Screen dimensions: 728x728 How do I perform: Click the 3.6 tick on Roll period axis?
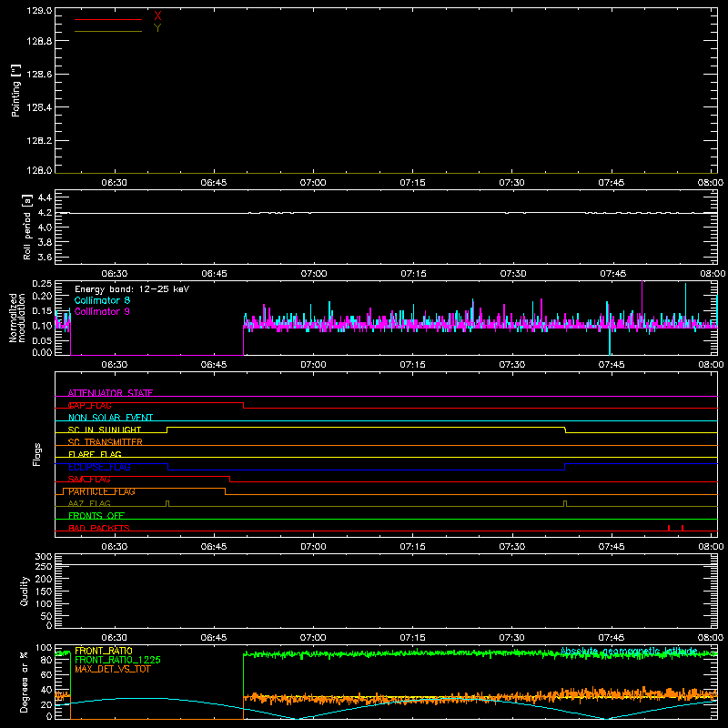45,257
